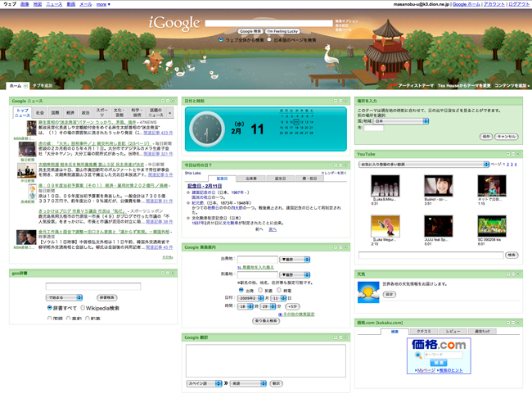Click the コンテンツを追加 link
The height and width of the screenshot is (407, 532).
[512, 85]
